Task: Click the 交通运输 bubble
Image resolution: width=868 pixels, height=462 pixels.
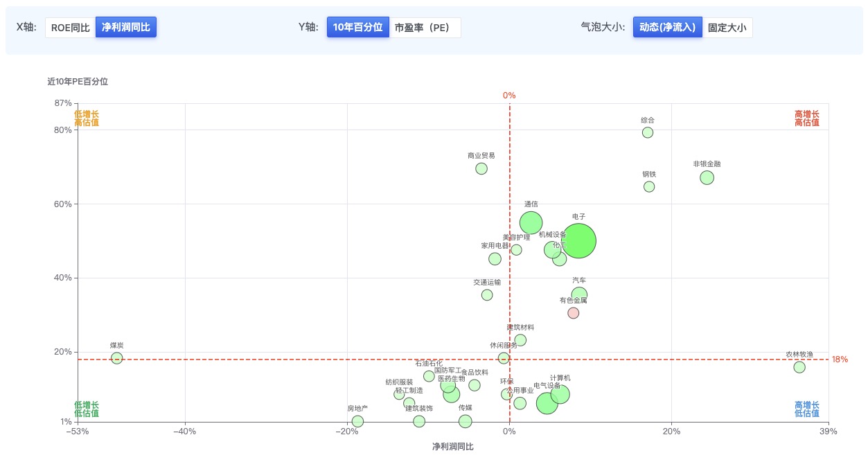Action: (x=487, y=295)
